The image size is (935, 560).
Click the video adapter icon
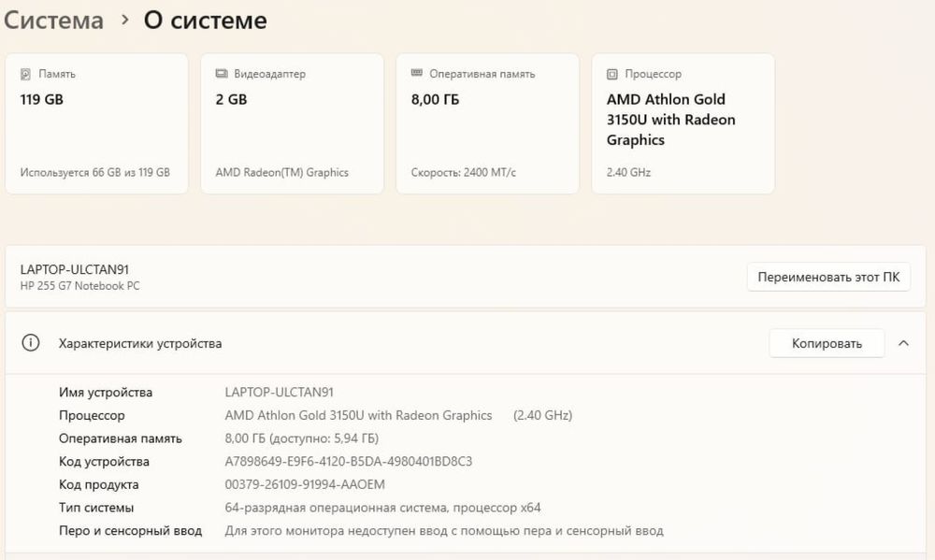222,74
